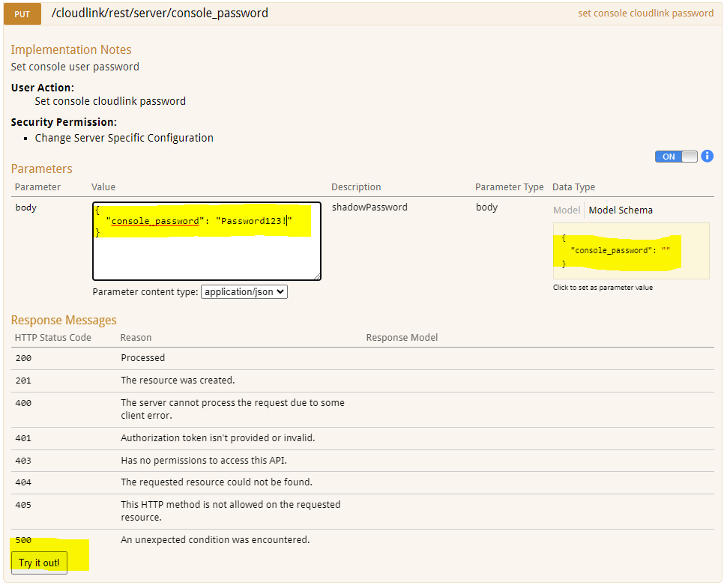Select the 200 Processed response row
This screenshot has height=588, width=727.
click(142, 357)
